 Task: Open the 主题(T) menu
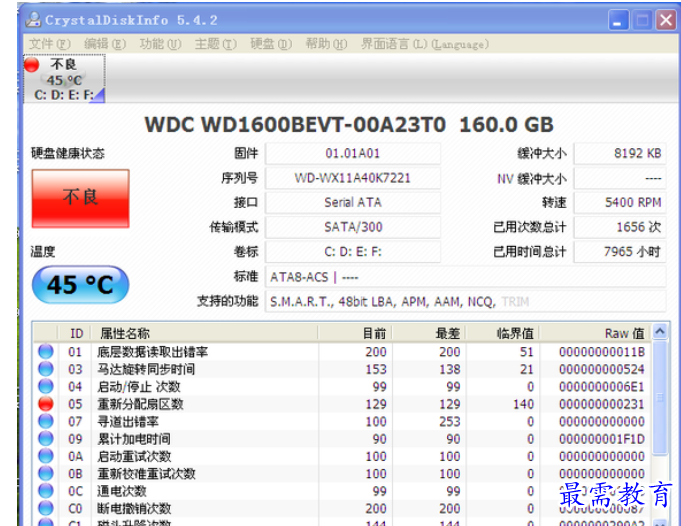click(216, 44)
